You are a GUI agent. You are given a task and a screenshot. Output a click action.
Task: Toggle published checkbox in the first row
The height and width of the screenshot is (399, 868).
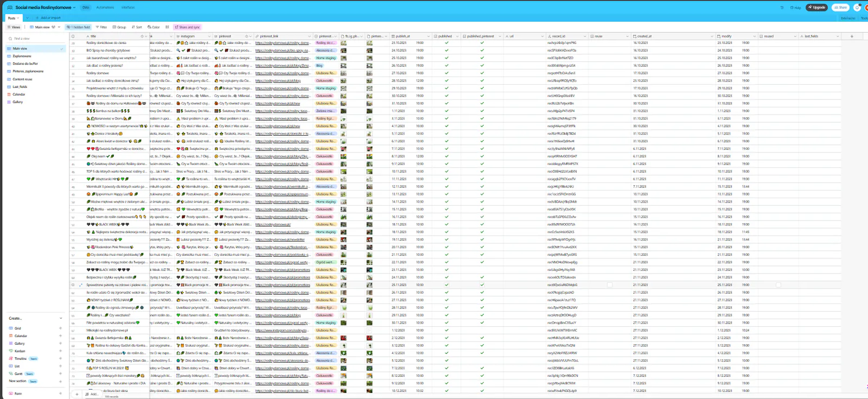point(446,43)
